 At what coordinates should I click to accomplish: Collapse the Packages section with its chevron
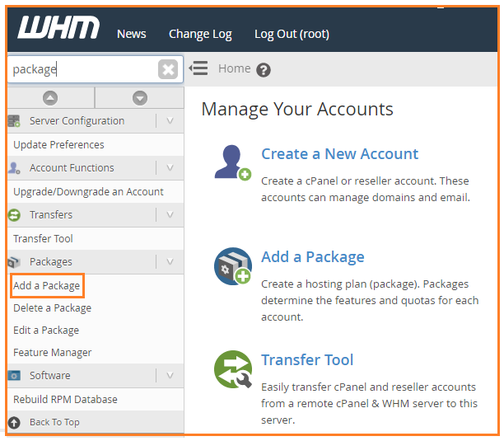point(170,262)
